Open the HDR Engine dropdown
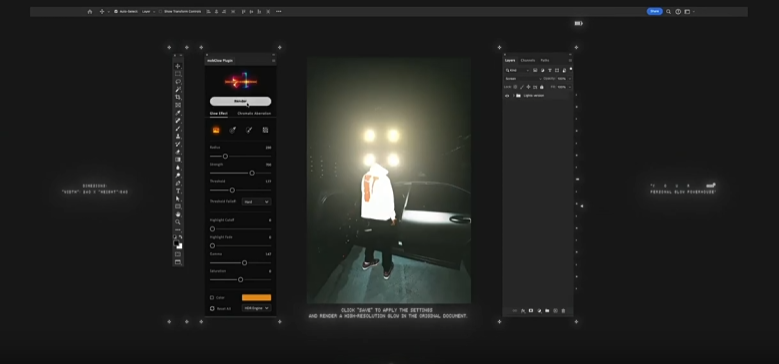The image size is (779, 364). pyautogui.click(x=256, y=308)
